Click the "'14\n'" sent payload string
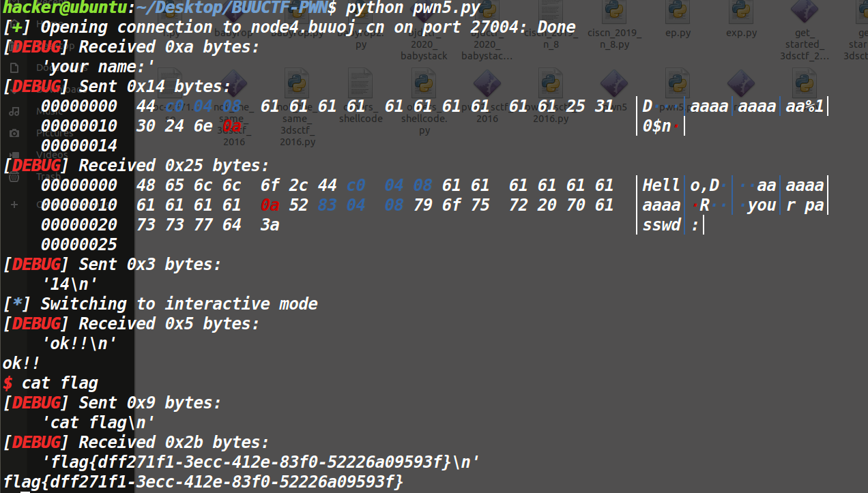This screenshot has height=493, width=868. 70,284
